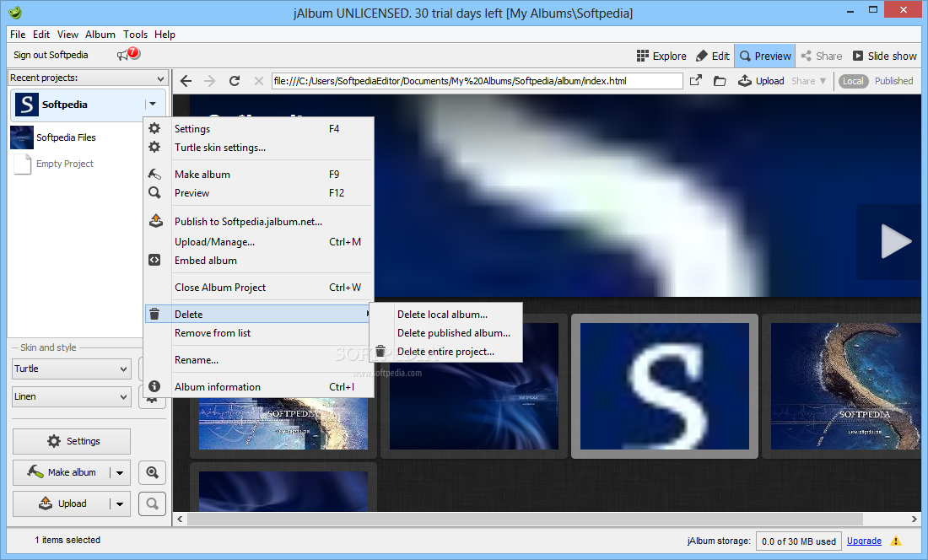Open the View menu
This screenshot has height=560, width=928.
tap(68, 35)
